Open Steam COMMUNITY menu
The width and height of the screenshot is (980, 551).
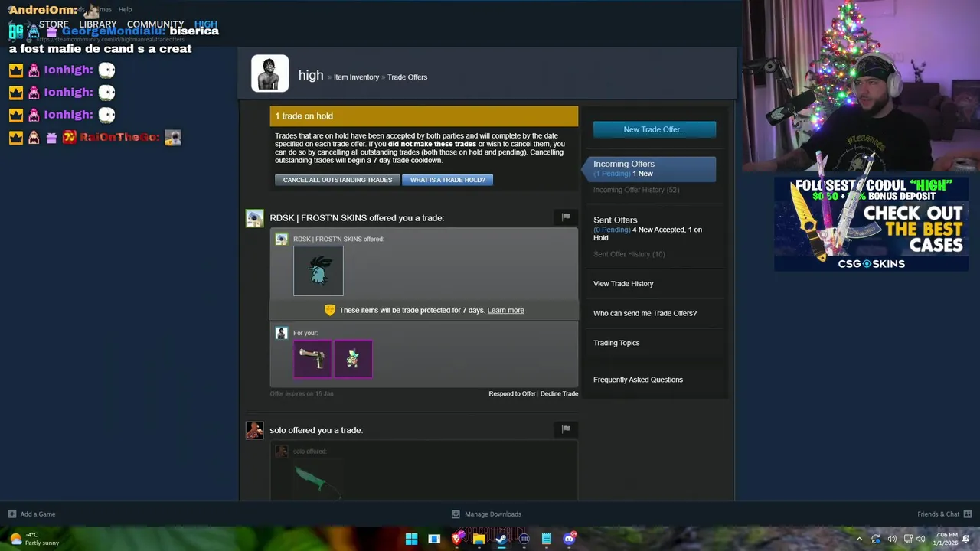155,24
